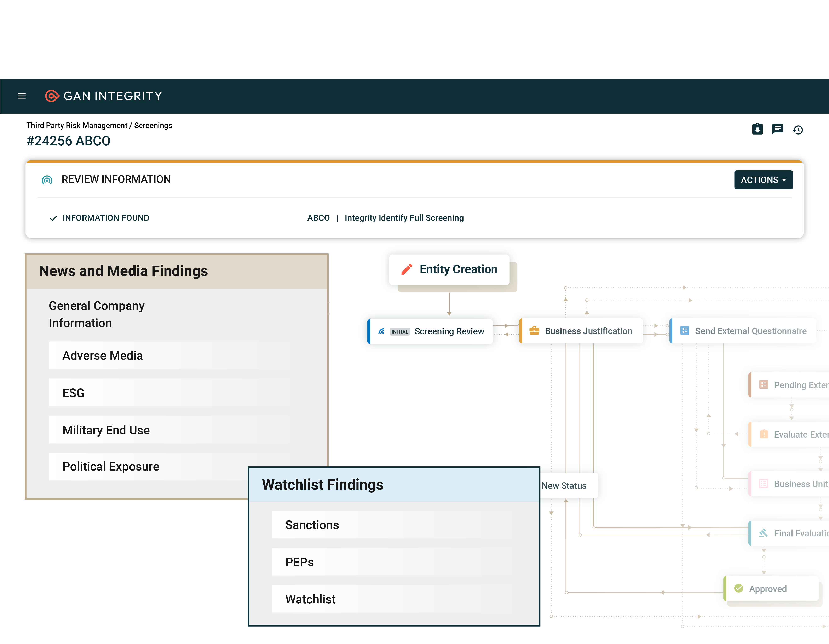Open the hamburger navigation menu
This screenshot has height=644, width=829.
[22, 96]
